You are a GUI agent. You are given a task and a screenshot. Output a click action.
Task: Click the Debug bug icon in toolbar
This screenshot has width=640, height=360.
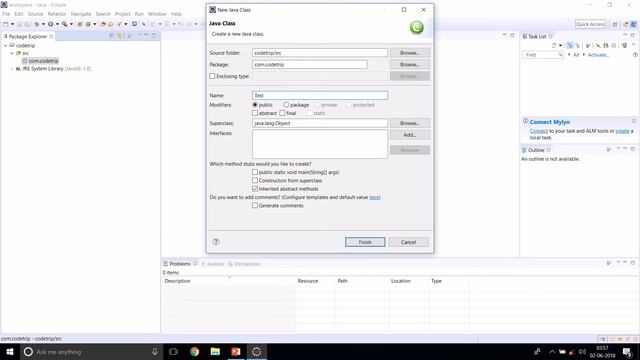tap(37, 24)
